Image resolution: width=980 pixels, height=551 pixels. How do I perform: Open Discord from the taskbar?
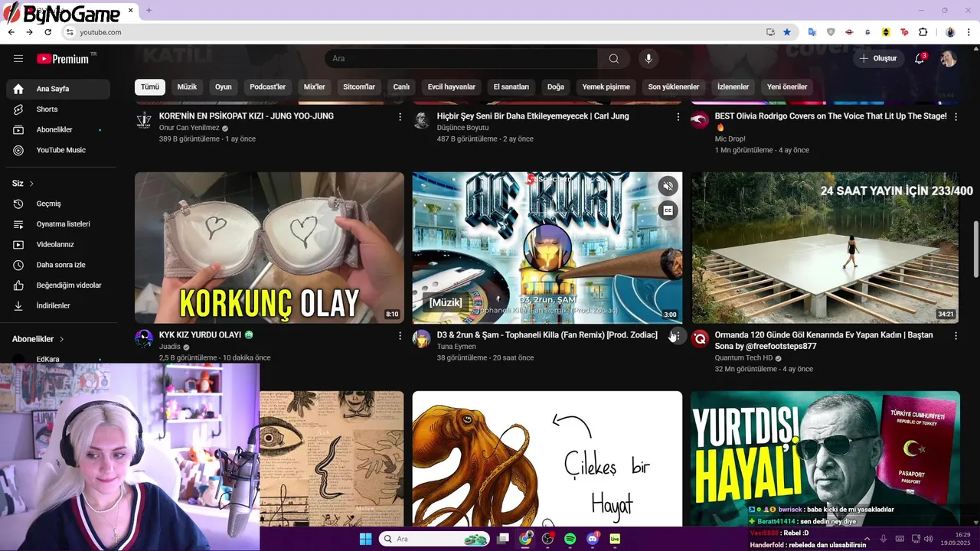(593, 539)
